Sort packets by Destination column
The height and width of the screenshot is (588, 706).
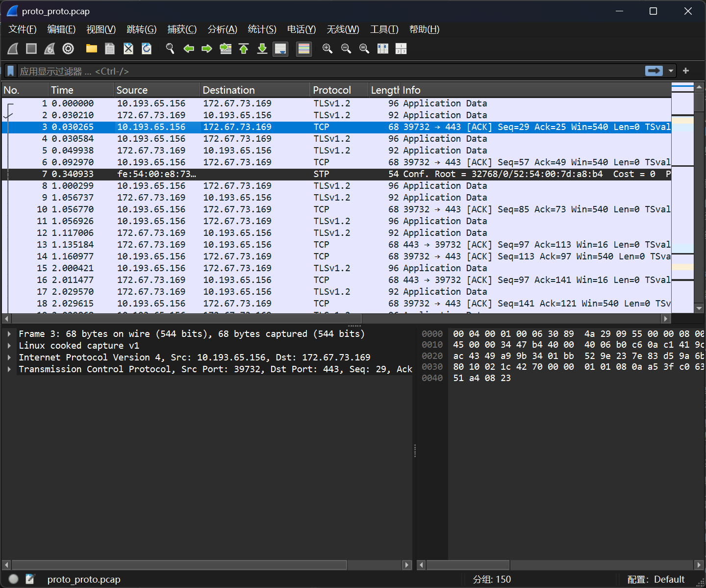click(255, 90)
